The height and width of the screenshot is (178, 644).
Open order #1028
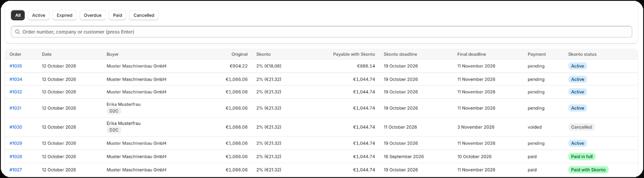(16, 157)
